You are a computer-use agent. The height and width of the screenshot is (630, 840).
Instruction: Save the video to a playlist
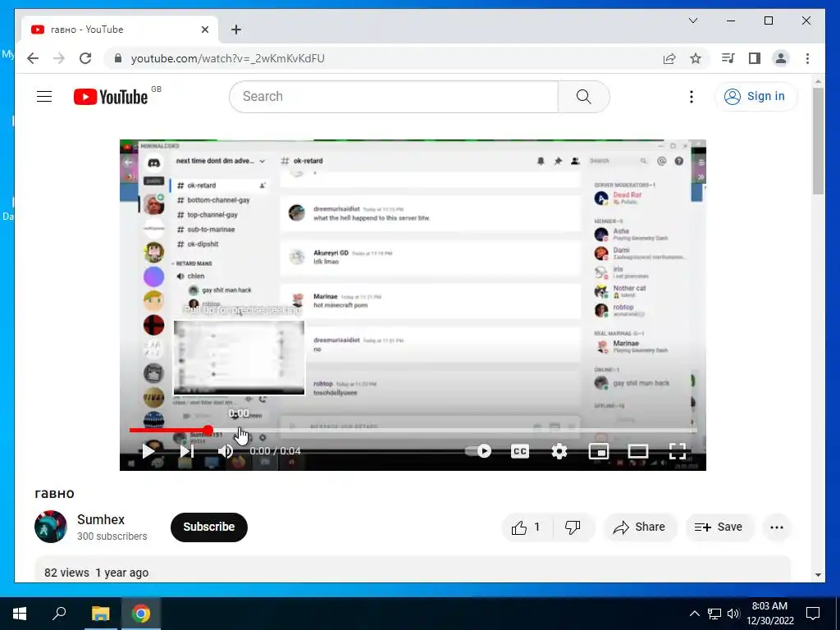coord(719,527)
